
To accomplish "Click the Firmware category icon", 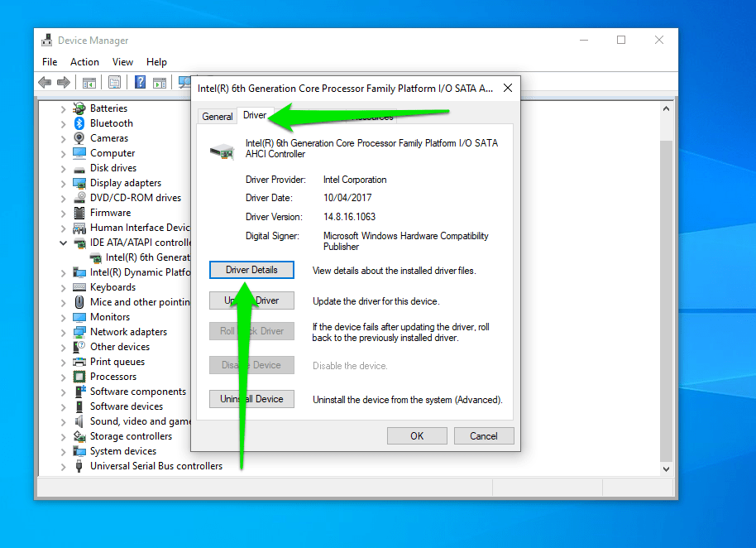I will coord(79,213).
